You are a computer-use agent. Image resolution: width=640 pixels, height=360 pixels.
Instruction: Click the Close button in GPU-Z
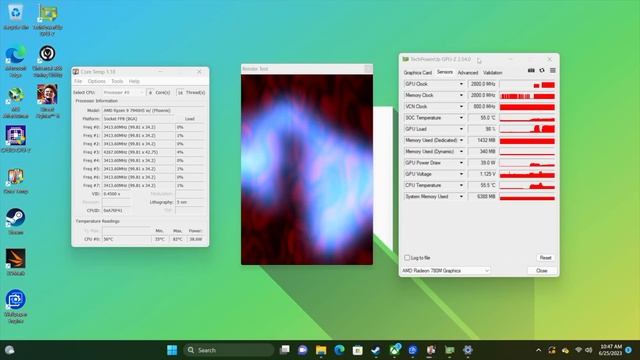pos(542,271)
